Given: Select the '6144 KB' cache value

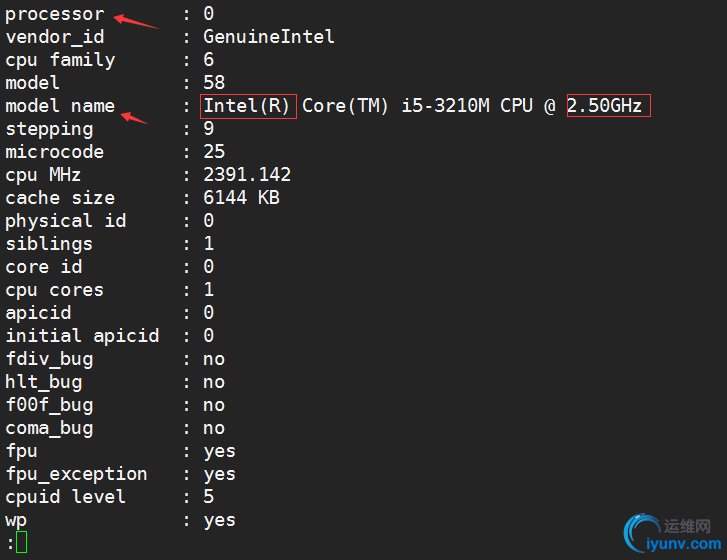Looking at the screenshot, I should click(x=242, y=197).
